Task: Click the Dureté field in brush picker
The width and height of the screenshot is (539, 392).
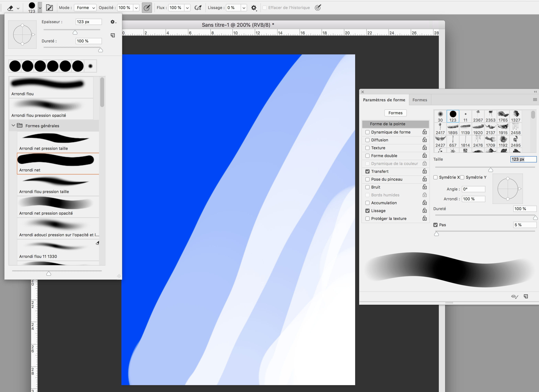Action: pyautogui.click(x=89, y=41)
